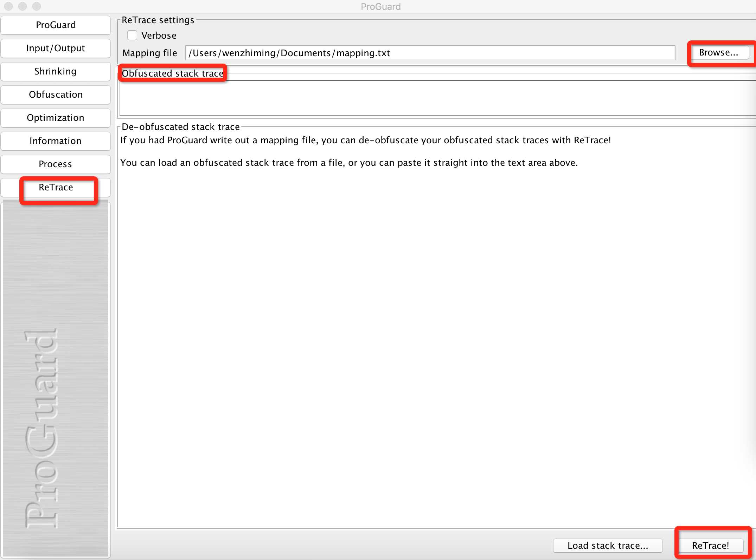Open the Information tab
This screenshot has width=756, height=560.
[56, 141]
